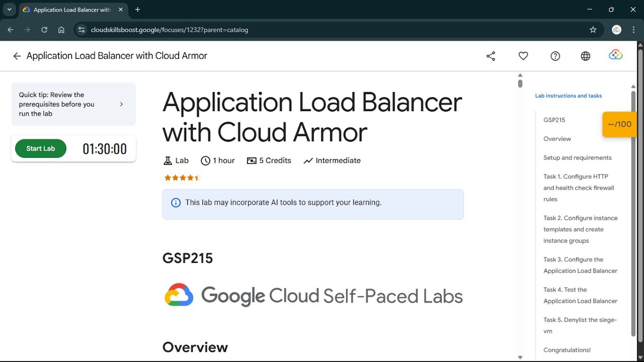Bookmark this page with star icon

[x=593, y=30]
